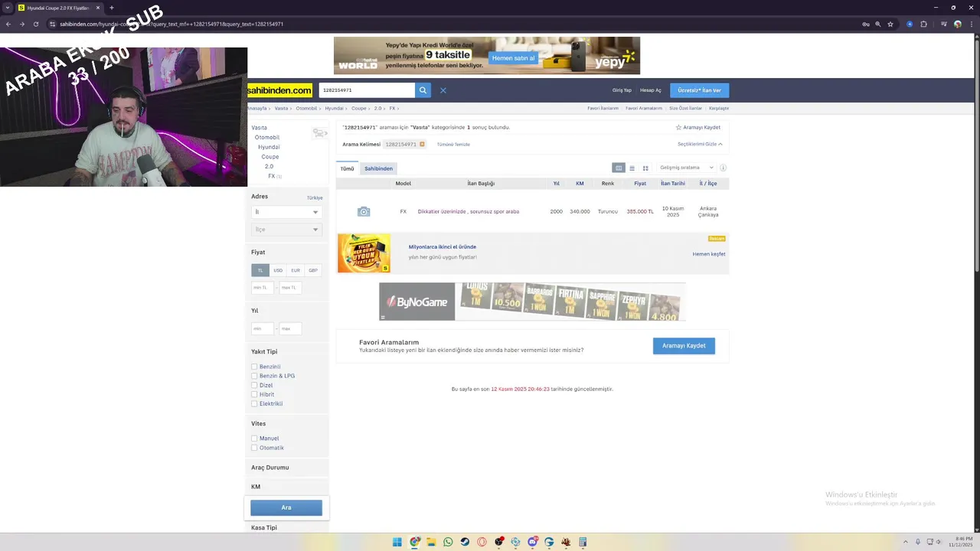Screen dimensions: 980x551
Task: Click the Ücretsiz İlan Ver button
Action: click(x=699, y=90)
